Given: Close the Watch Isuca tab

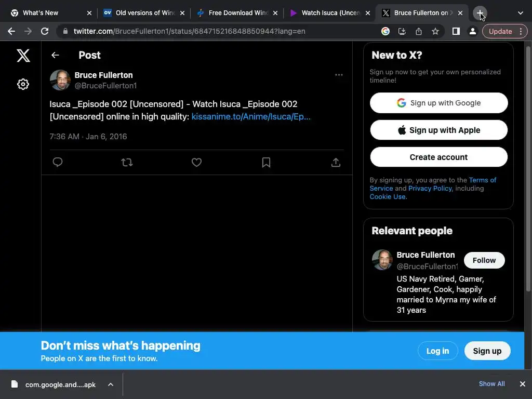Looking at the screenshot, I should pyautogui.click(x=368, y=13).
